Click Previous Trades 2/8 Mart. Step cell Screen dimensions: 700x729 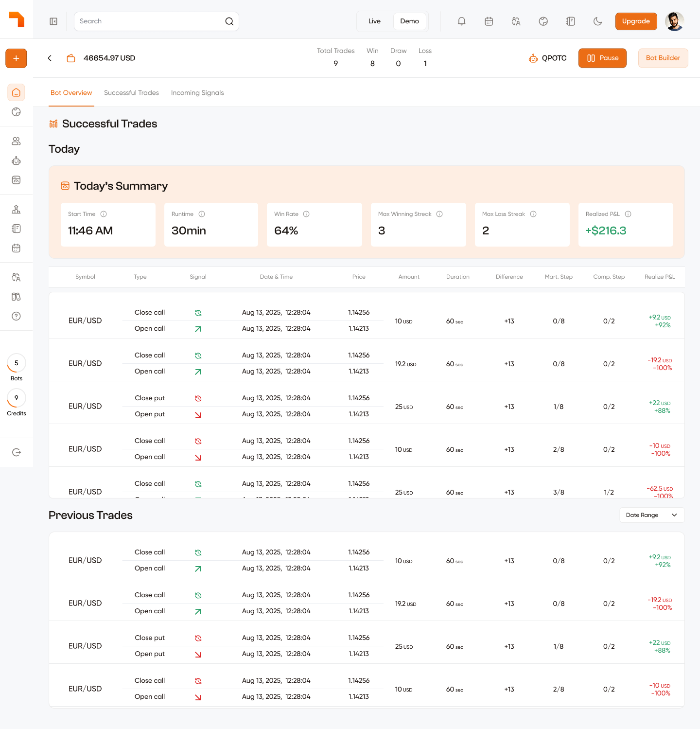[559, 689]
